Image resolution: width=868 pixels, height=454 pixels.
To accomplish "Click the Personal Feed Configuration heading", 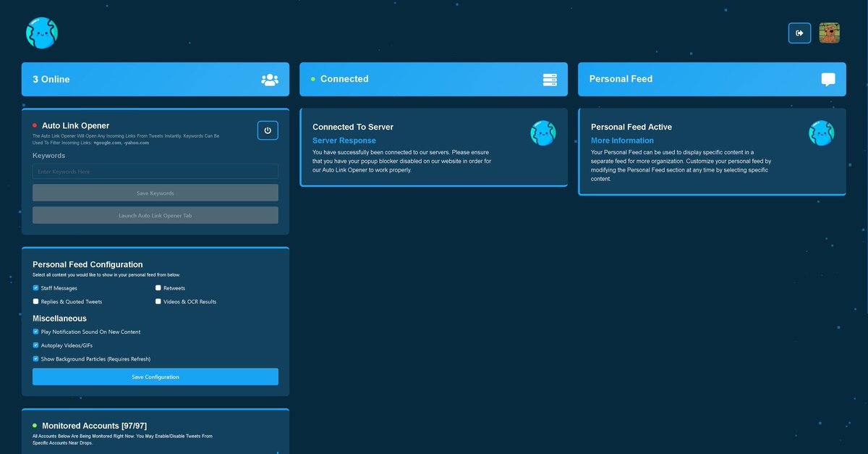I will coord(88,264).
